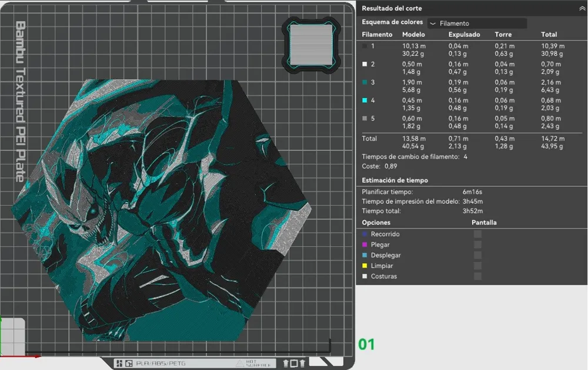
Task: Toggle Limpiar display checkbox
Action: pos(477,265)
